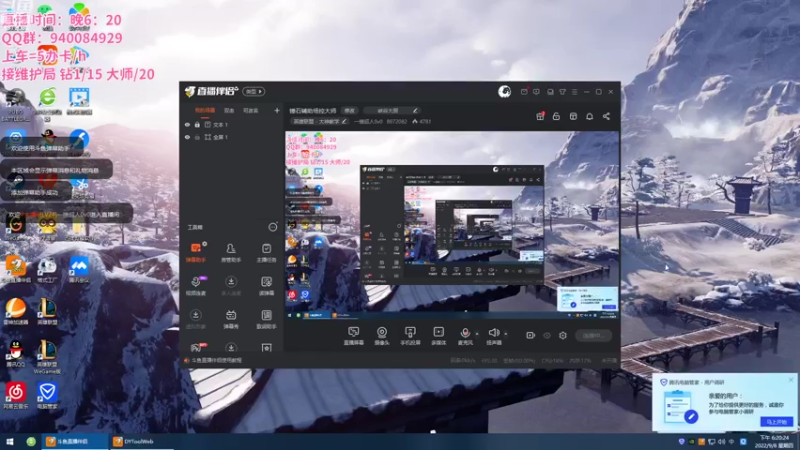Viewport: 800px width, 450px height.
Task: Click the 麦克风 microphone icon
Action: (x=465, y=333)
